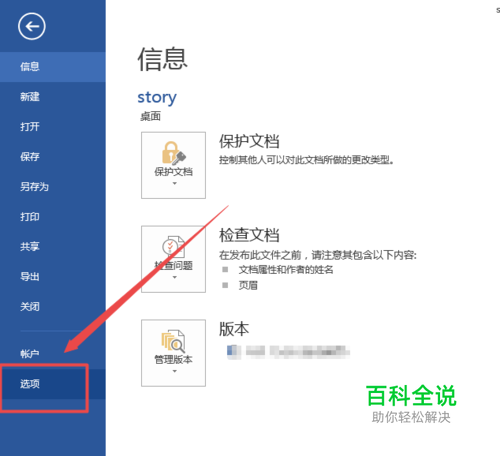The height and width of the screenshot is (456, 500).
Task: Click the blurred version entry under 版本
Action: click(x=288, y=352)
